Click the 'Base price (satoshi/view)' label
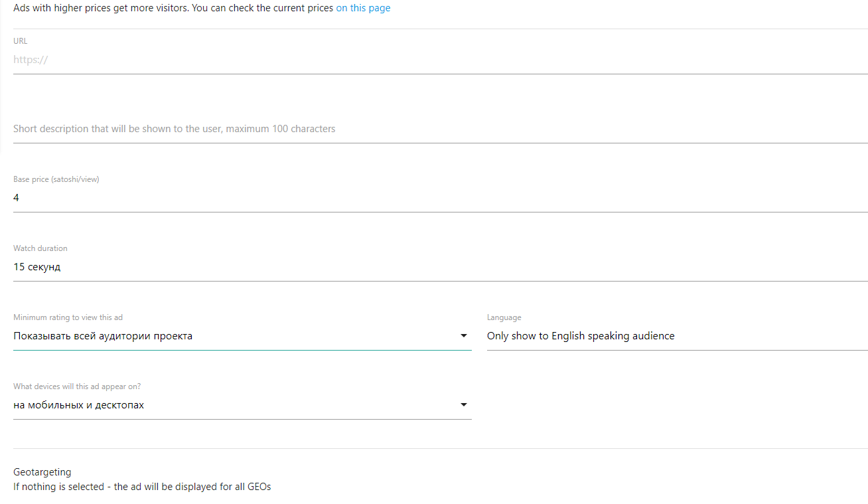 (x=56, y=179)
